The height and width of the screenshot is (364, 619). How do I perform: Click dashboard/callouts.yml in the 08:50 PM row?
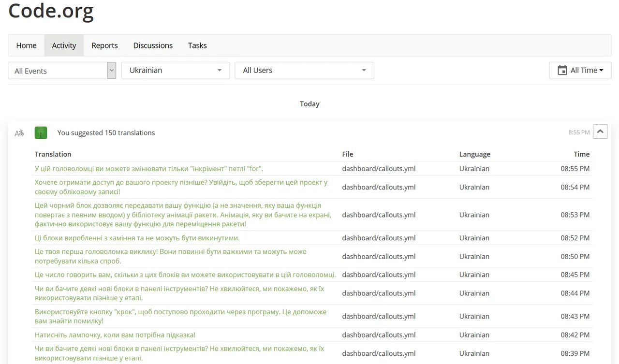click(379, 256)
